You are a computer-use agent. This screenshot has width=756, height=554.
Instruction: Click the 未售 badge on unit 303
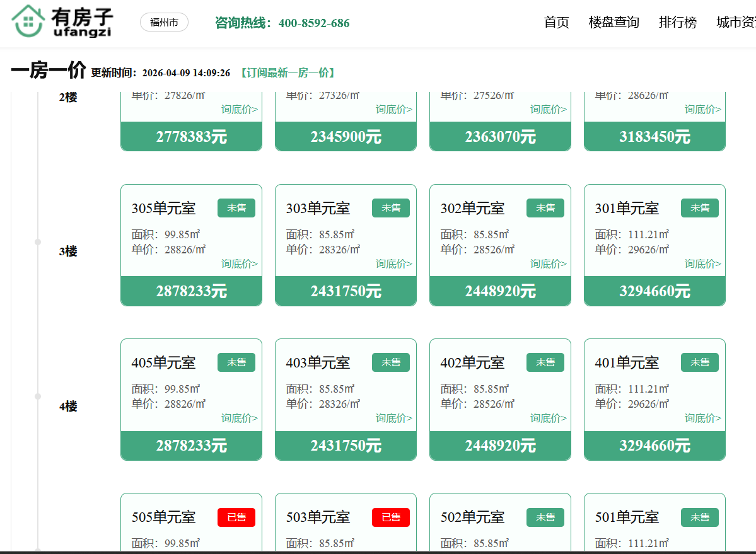tap(390, 208)
